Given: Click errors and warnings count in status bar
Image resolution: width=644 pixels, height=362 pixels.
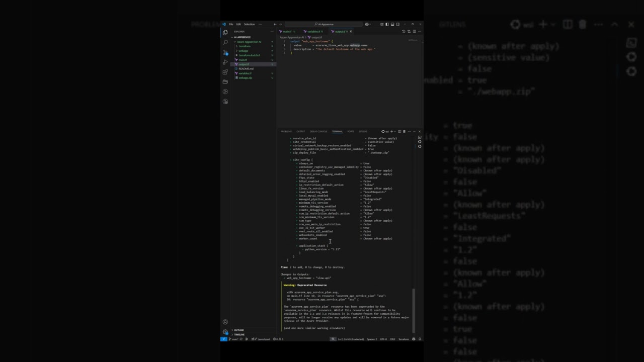Looking at the screenshot, I should (x=278, y=339).
